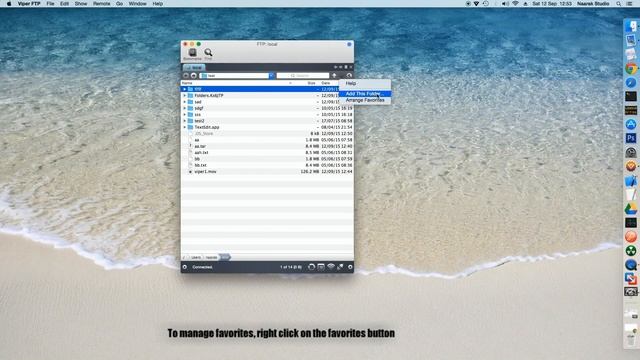Screen dimensions: 640x360
Task: Open Google Drive from the Dock
Action: coord(631,209)
